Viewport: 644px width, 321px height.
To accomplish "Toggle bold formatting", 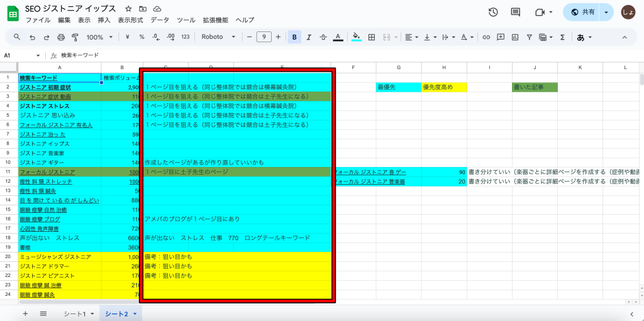I will [x=294, y=37].
